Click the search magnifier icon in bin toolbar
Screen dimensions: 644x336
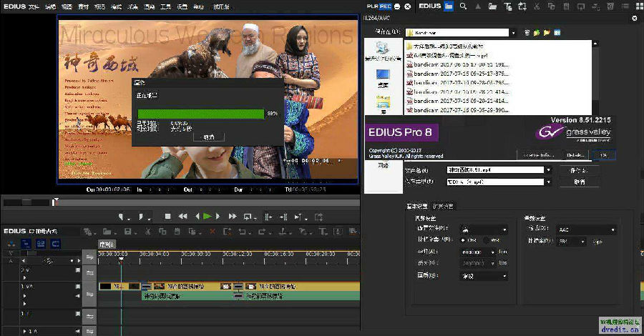pyautogui.click(x=464, y=6)
